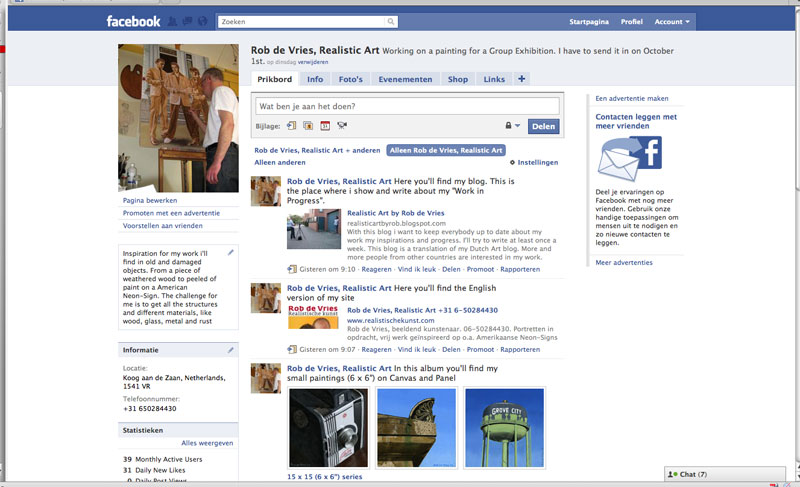
Task: Click Meer advertenties
Action: point(624,263)
